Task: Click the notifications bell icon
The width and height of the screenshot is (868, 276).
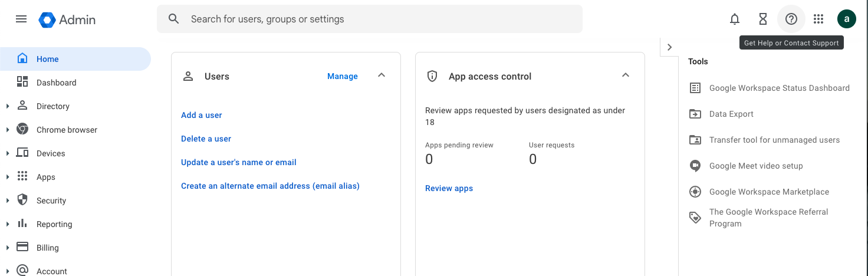Action: point(734,19)
